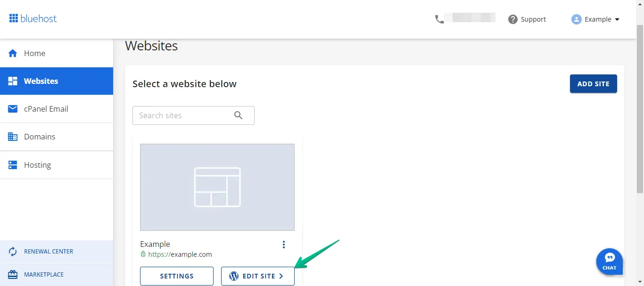Screen dimensions: 644x286
Task: Open the Domains section
Action: (x=40, y=137)
